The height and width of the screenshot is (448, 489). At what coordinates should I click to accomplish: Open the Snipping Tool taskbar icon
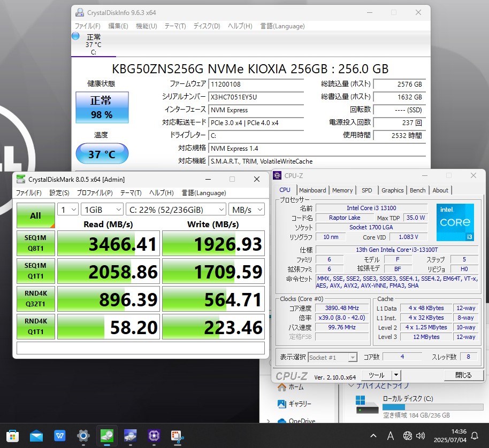177,436
